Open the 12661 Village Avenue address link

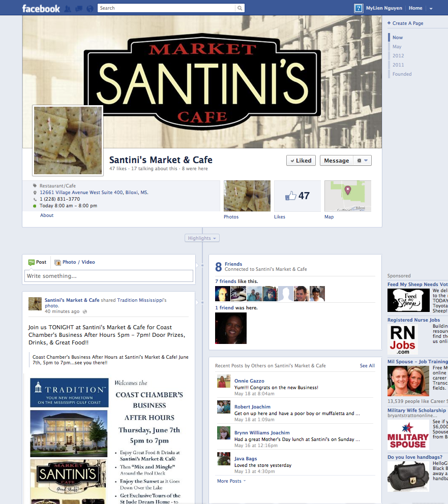tap(94, 192)
